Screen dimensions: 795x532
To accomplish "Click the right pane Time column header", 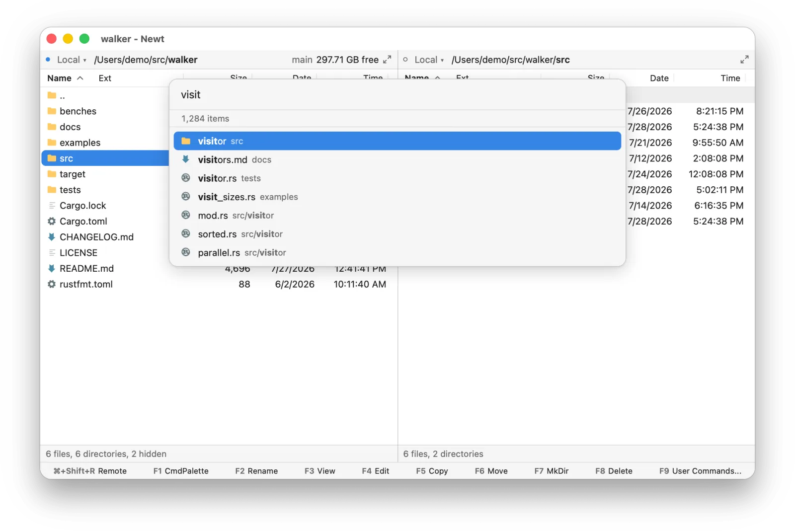I will tap(730, 78).
